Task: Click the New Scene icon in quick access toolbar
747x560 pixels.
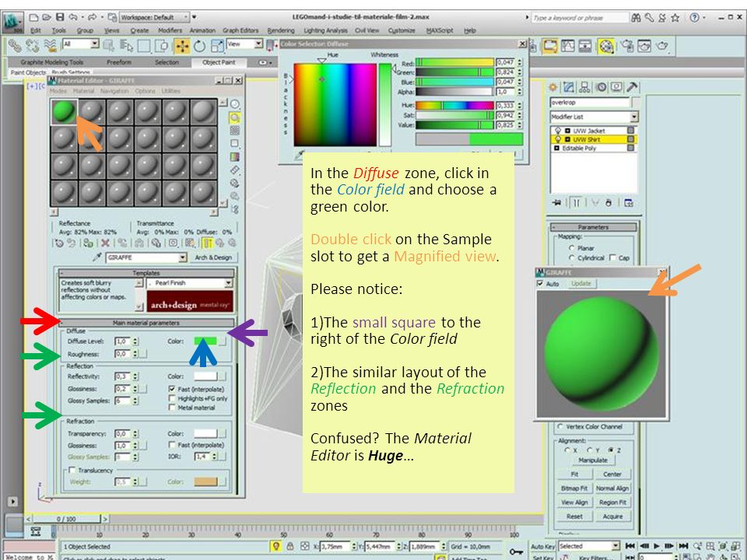Action: pyautogui.click(x=33, y=17)
